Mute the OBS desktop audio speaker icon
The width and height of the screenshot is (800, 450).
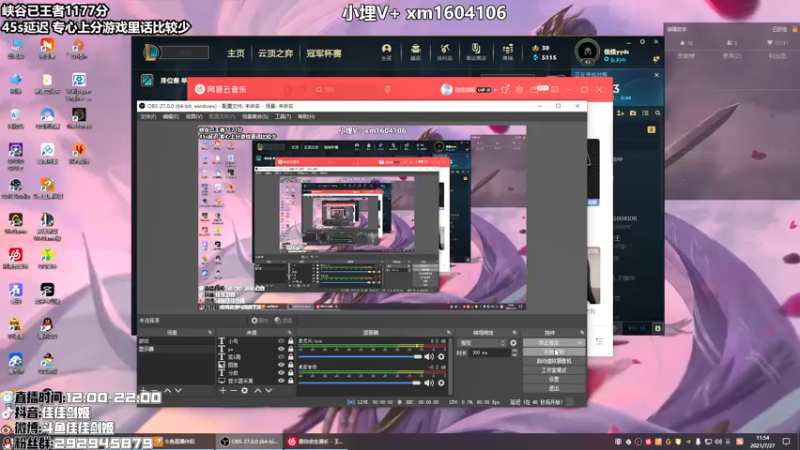(429, 383)
